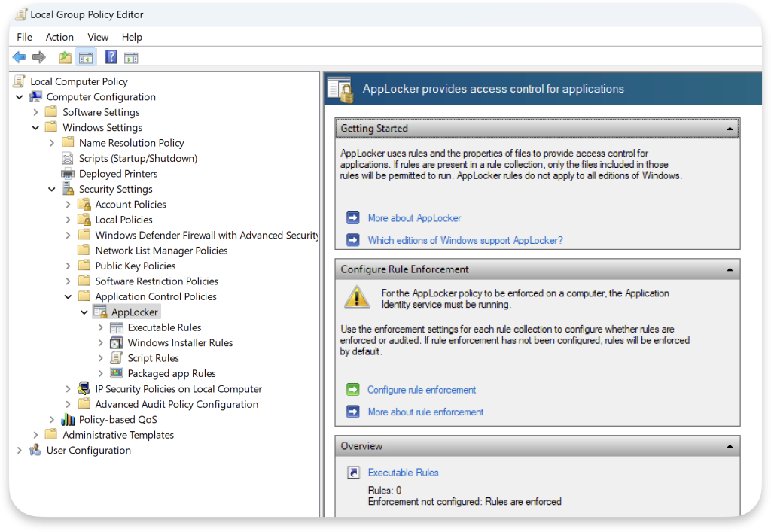Click the Up one level folder icon
Screen dimensions: 771x532
[x=65, y=57]
